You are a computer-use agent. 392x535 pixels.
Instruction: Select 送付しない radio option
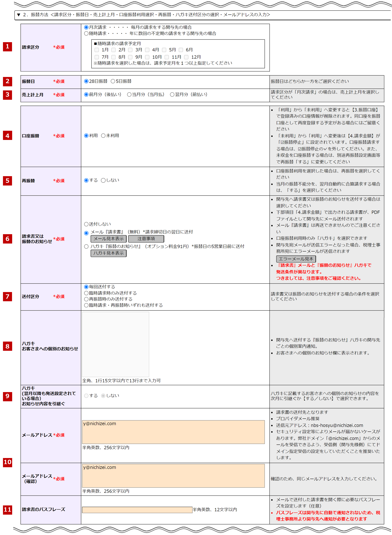[x=86, y=224]
